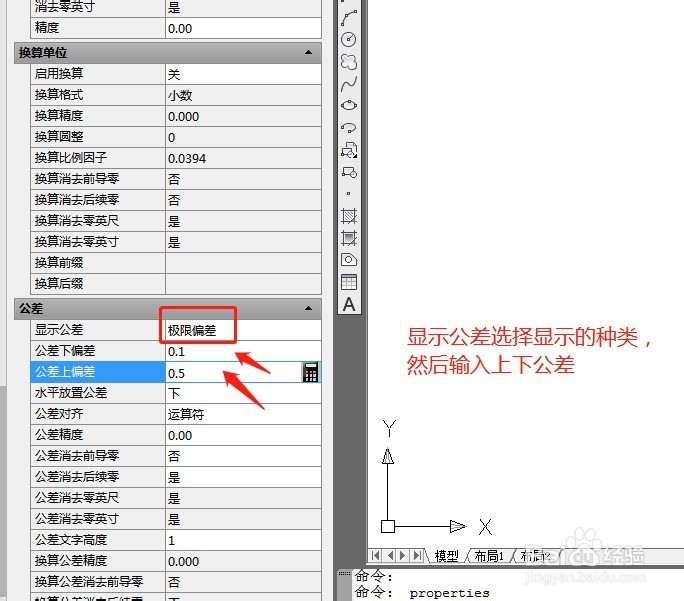Image resolution: width=684 pixels, height=601 pixels.
Task: Edit the 换算比例因子 value 0.0394
Action: 243,158
